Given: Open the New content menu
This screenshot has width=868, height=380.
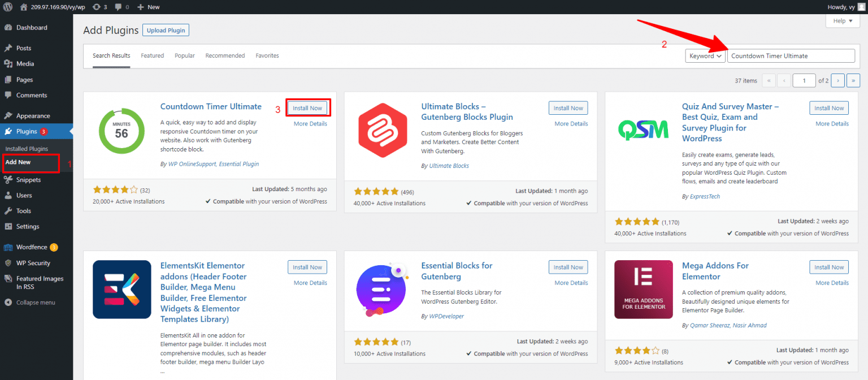Looking at the screenshot, I should click(x=149, y=7).
